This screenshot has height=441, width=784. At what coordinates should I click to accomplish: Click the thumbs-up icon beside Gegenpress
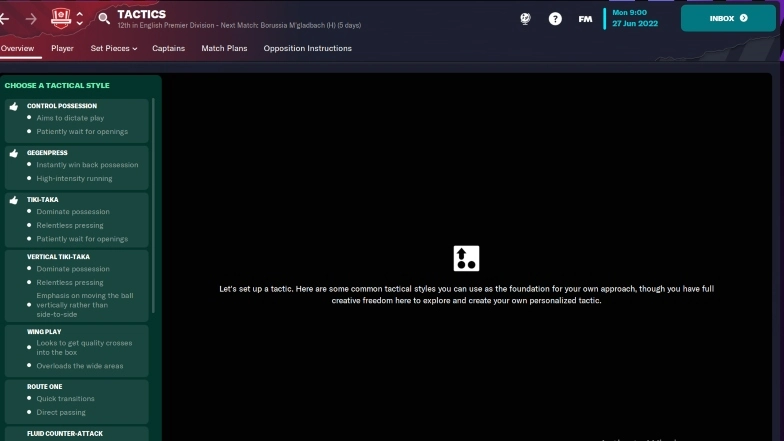14,154
